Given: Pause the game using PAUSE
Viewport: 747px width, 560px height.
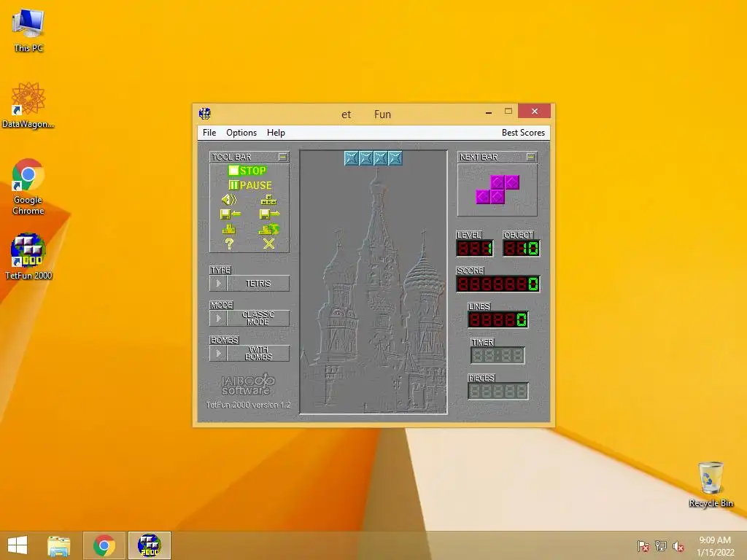Looking at the screenshot, I should click(x=250, y=185).
